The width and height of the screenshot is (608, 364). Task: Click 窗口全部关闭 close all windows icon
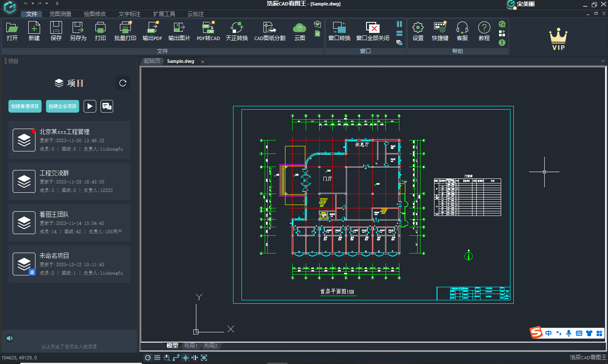point(373,31)
